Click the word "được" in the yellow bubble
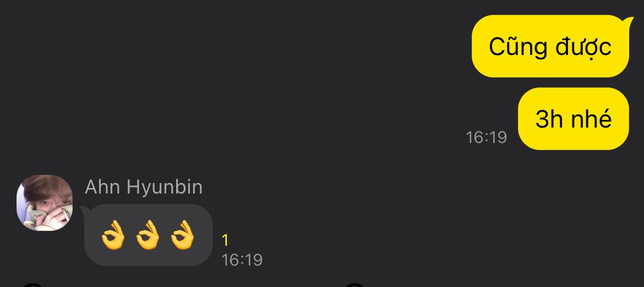Screen dimensions: 644x287 pyautogui.click(x=583, y=47)
